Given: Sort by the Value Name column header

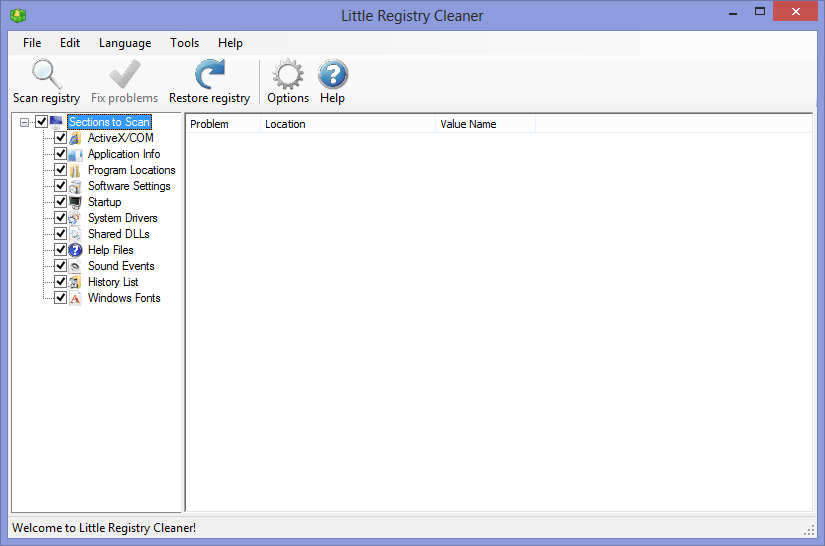Looking at the screenshot, I should (486, 124).
